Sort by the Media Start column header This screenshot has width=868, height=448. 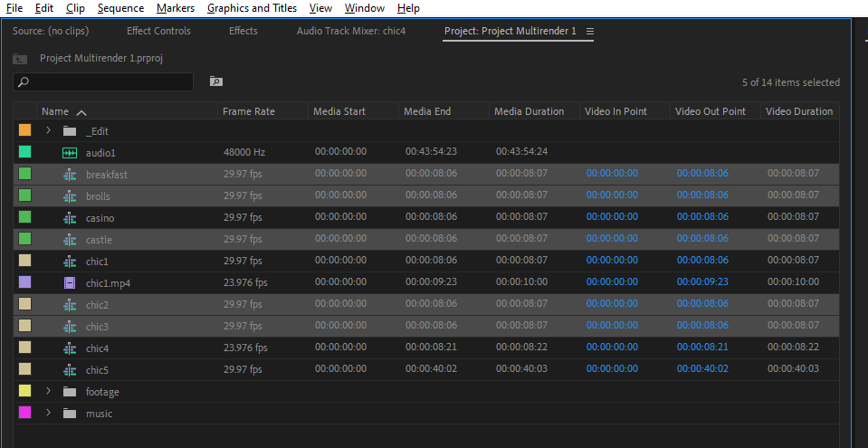click(x=339, y=111)
